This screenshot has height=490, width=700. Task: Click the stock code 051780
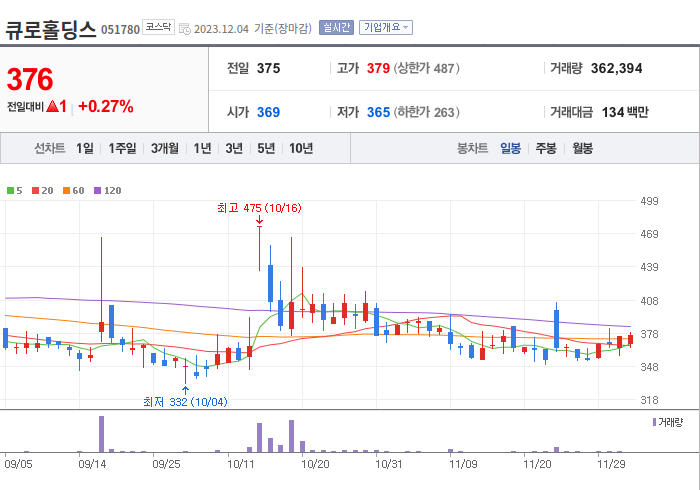(121, 30)
